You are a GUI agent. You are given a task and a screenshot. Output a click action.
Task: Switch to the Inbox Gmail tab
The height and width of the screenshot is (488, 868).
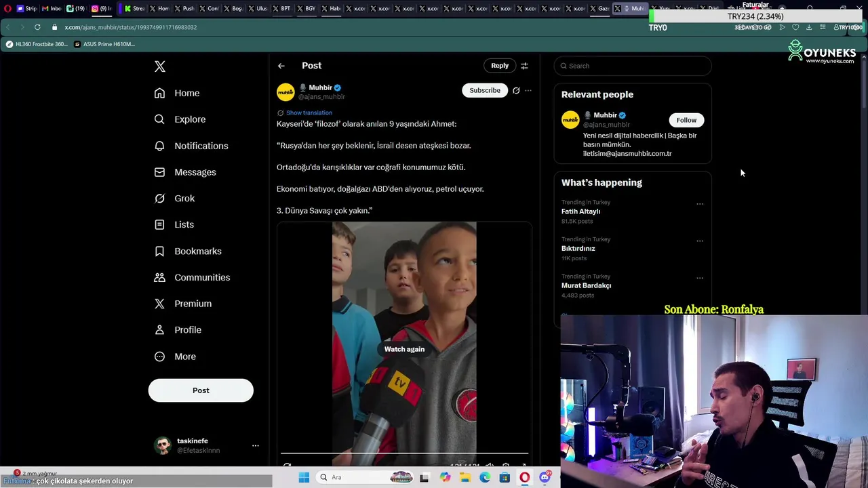(x=51, y=9)
